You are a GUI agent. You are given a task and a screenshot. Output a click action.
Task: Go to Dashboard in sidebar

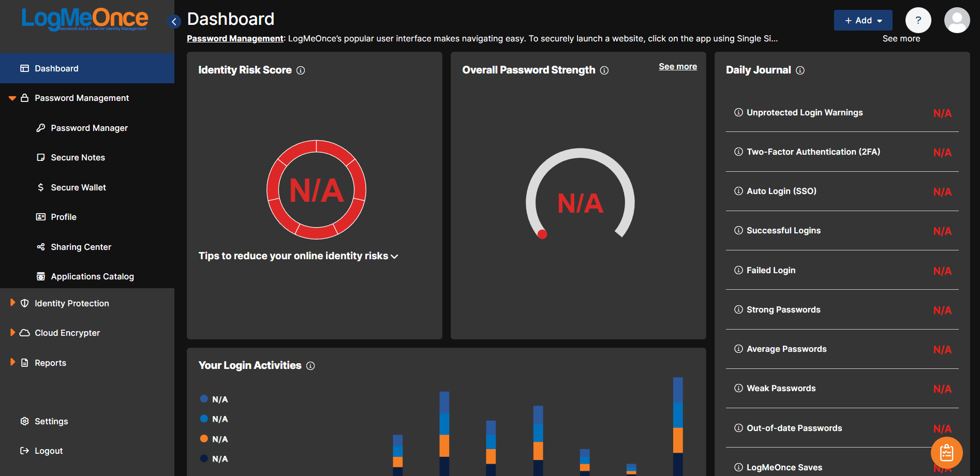pos(87,68)
